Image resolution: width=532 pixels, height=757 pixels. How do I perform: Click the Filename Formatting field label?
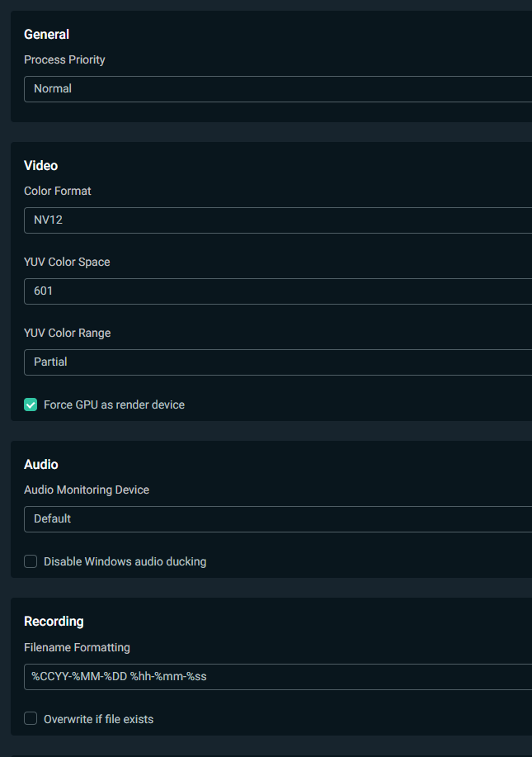click(x=78, y=647)
